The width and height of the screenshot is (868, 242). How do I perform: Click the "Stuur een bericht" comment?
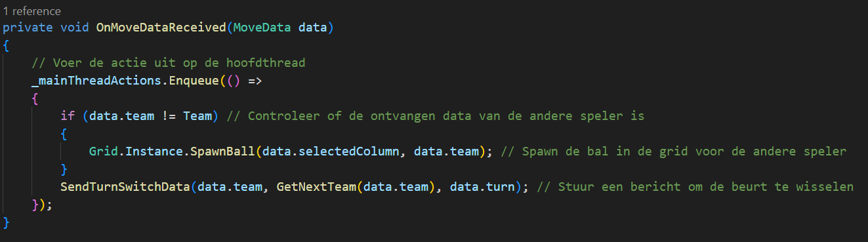695,187
